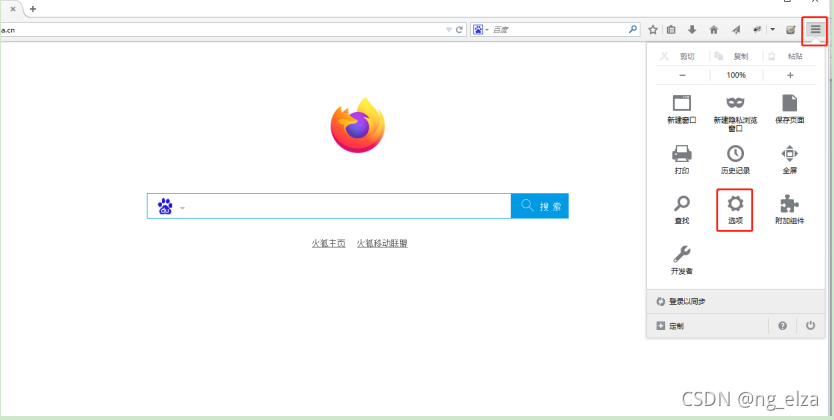The height and width of the screenshot is (420, 834).
Task: Open 附加组件 add-ons
Action: 790,210
